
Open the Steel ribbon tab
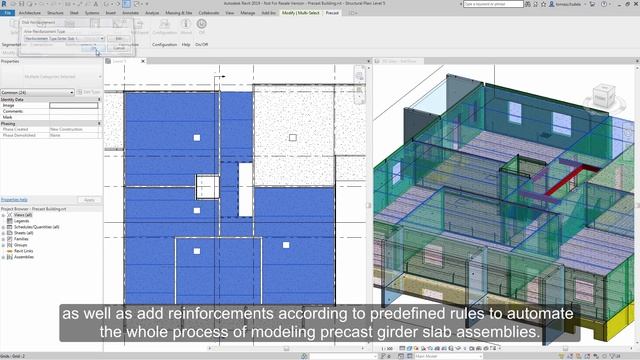[74, 13]
